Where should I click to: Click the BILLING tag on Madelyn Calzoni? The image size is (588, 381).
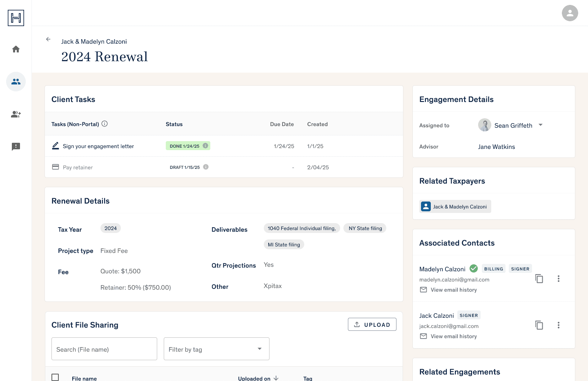click(494, 268)
